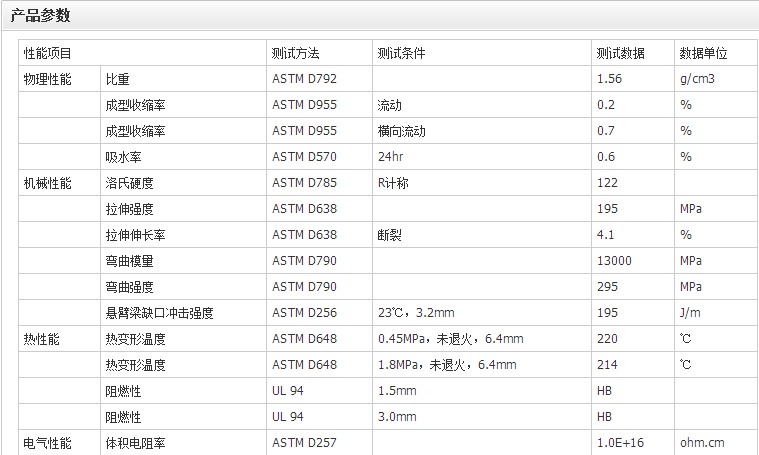
Task: Select the 横向流动 test condition cell
Action: click(401, 131)
